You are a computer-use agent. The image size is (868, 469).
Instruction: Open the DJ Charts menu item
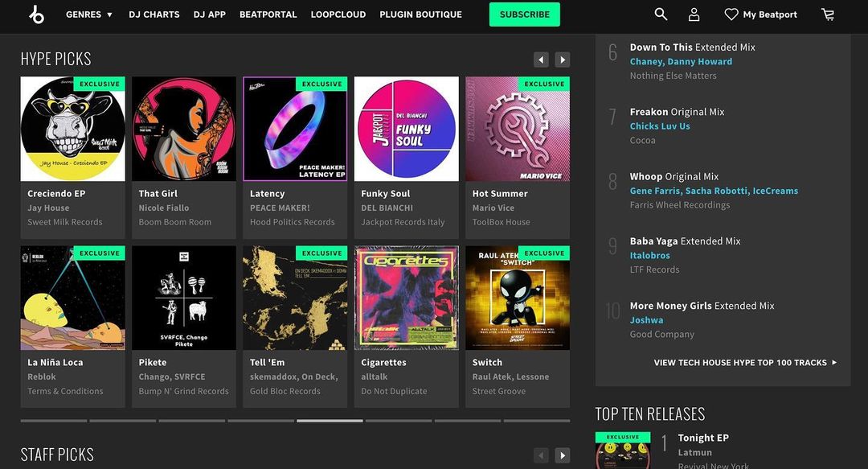click(154, 14)
